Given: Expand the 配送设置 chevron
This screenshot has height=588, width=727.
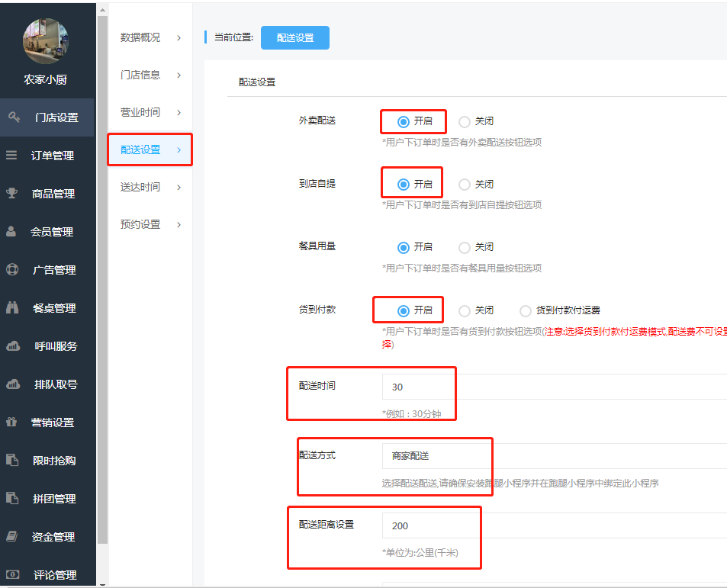Looking at the screenshot, I should click(179, 149).
